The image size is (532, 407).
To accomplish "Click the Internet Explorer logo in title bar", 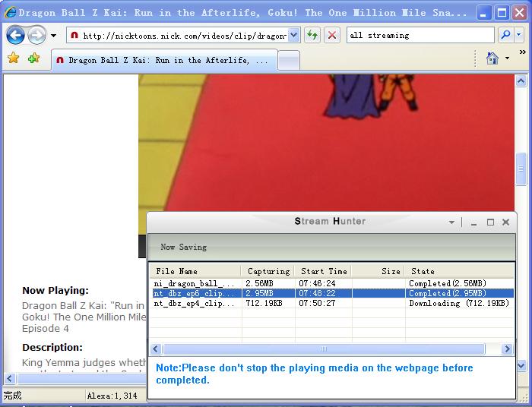I will tap(11, 13).
